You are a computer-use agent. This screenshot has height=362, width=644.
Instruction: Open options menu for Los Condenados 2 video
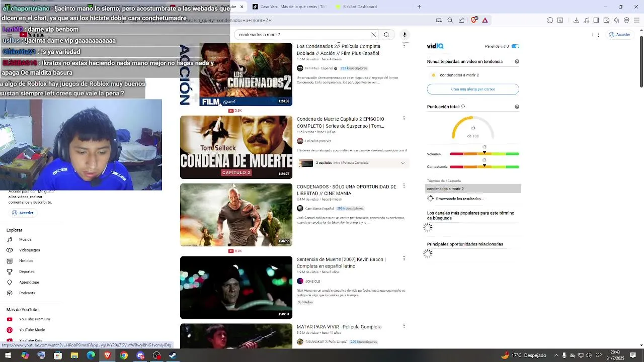[404, 46]
